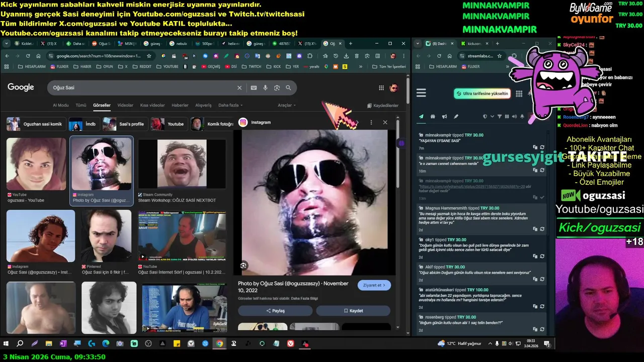Viewport: 644px width, 362px height.
Task: Switch to the Videolar tab
Action: [125, 105]
